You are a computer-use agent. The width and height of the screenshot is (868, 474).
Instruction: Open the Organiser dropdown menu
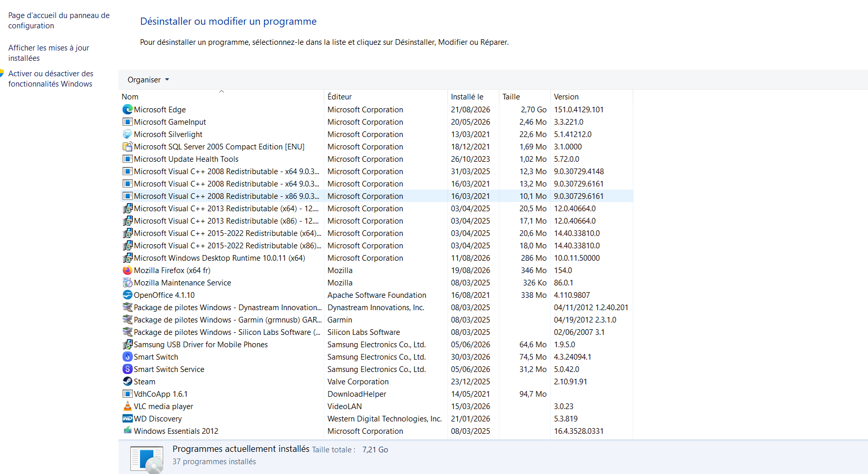coord(148,80)
